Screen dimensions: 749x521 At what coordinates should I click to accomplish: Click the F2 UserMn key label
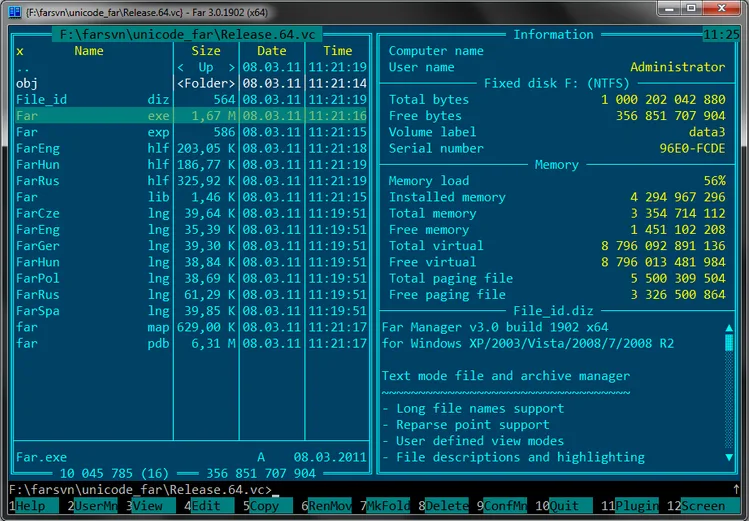click(92, 506)
